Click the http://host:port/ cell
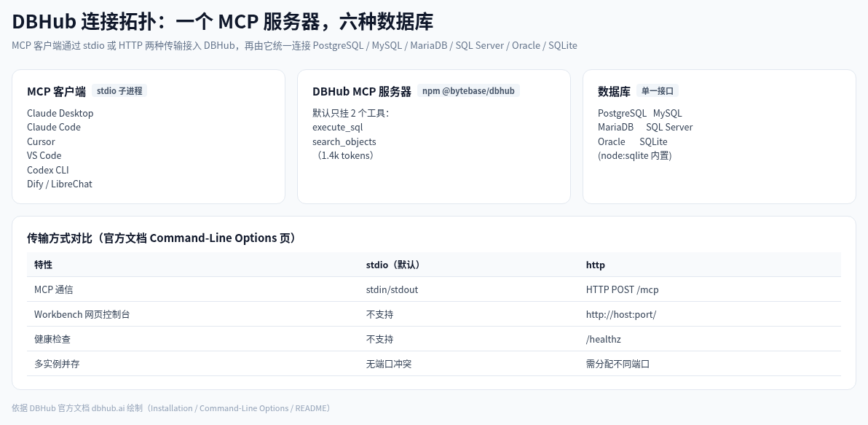This screenshot has width=868, height=425. 621,314
